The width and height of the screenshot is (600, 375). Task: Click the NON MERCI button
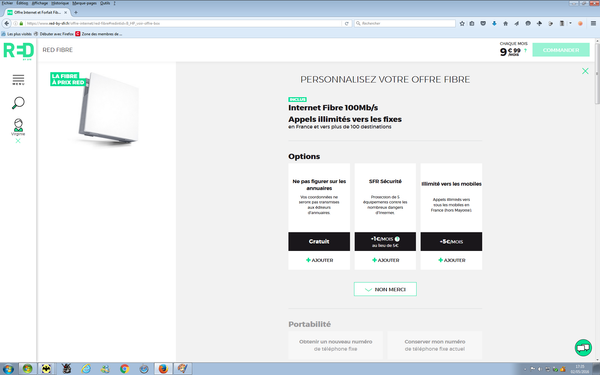(385, 289)
